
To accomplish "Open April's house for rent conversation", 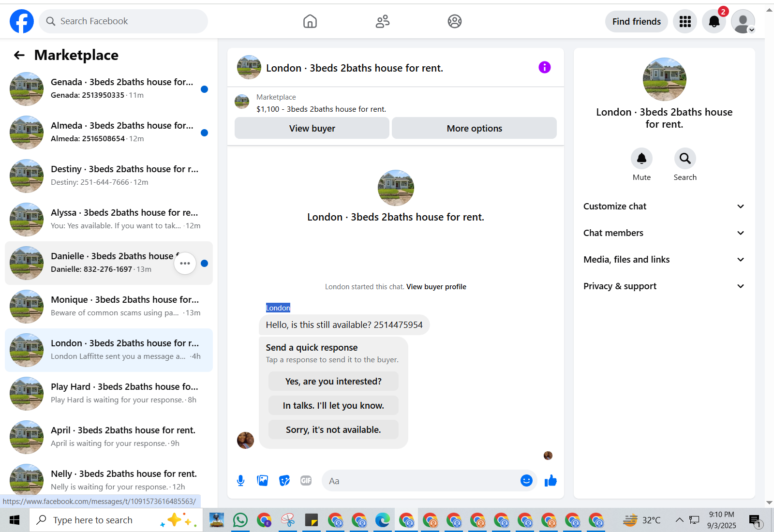I will tap(109, 437).
